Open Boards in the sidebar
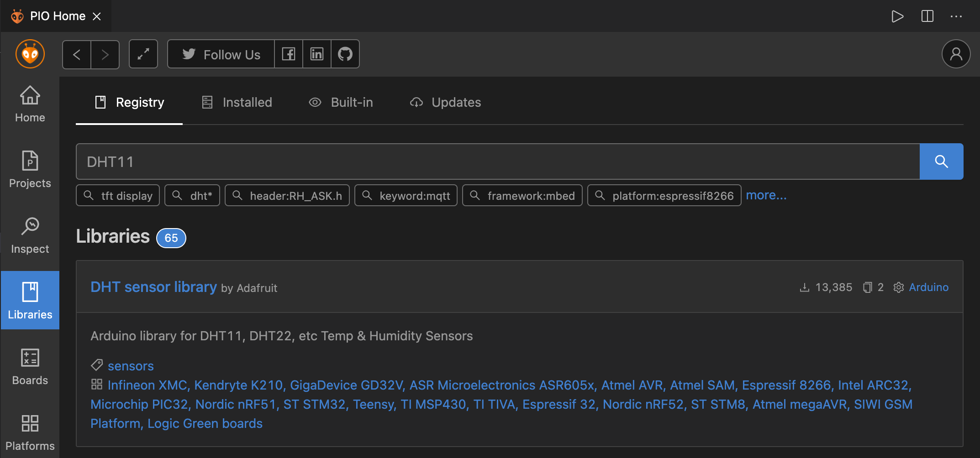980x458 pixels. [30, 367]
